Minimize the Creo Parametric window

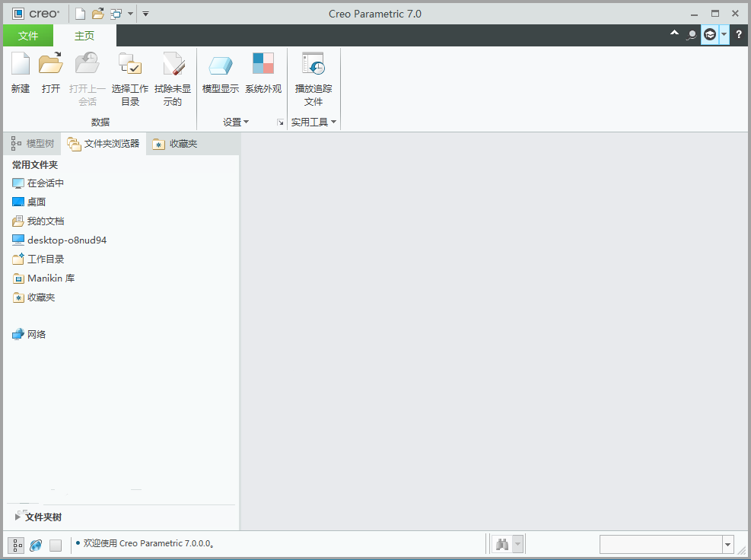click(695, 14)
